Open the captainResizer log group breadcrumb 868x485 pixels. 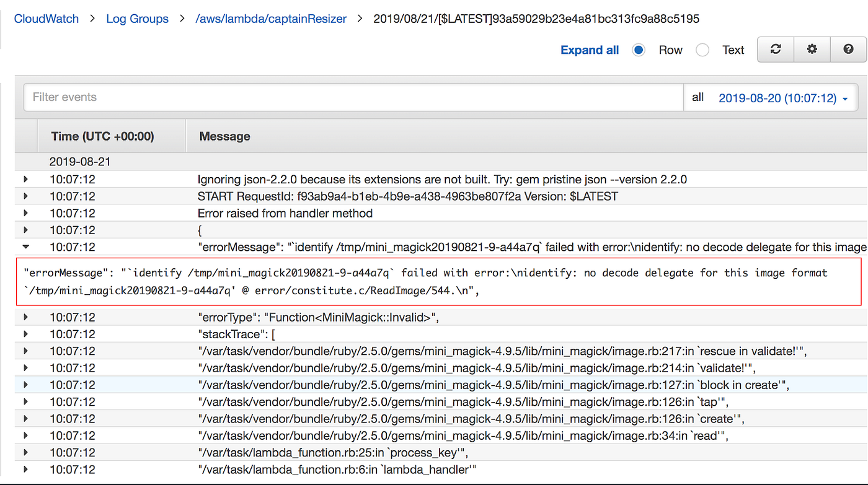click(270, 19)
